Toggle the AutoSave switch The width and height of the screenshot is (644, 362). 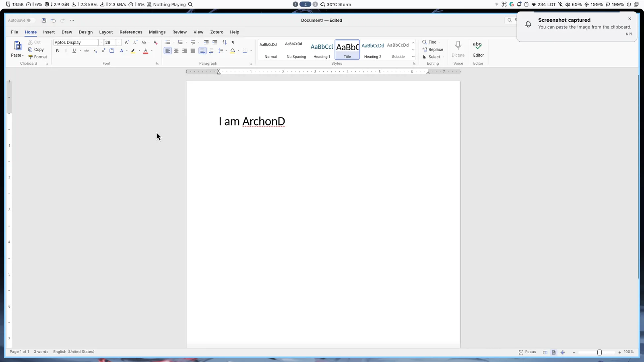coord(31,21)
